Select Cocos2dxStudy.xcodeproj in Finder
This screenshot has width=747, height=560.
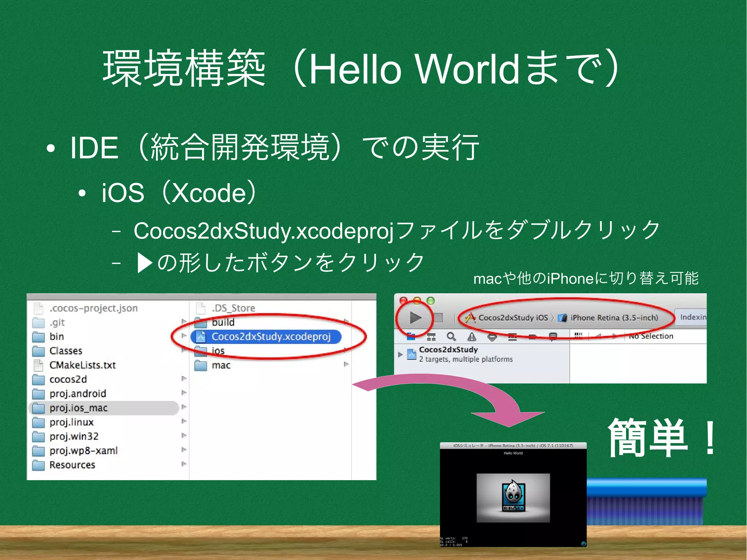266,336
